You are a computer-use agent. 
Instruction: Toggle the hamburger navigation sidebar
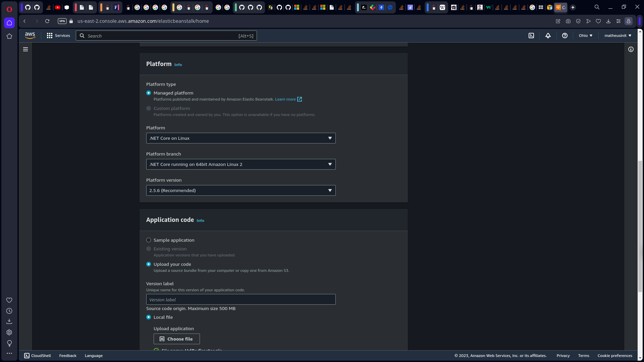click(x=25, y=49)
